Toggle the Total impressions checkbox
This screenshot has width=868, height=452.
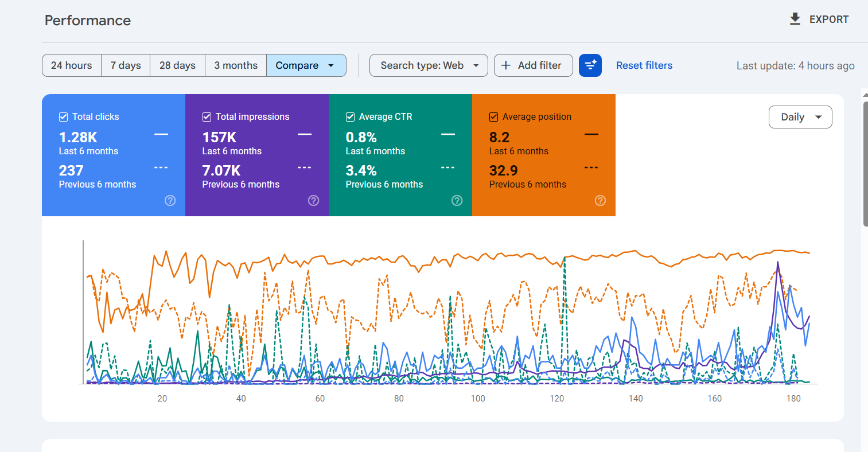tap(207, 117)
